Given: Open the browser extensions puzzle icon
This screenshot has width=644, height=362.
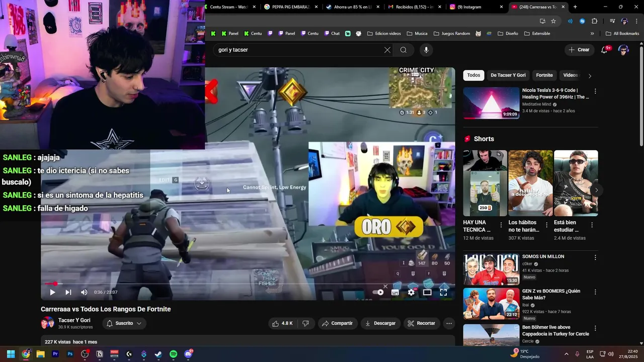Looking at the screenshot, I should tap(595, 21).
